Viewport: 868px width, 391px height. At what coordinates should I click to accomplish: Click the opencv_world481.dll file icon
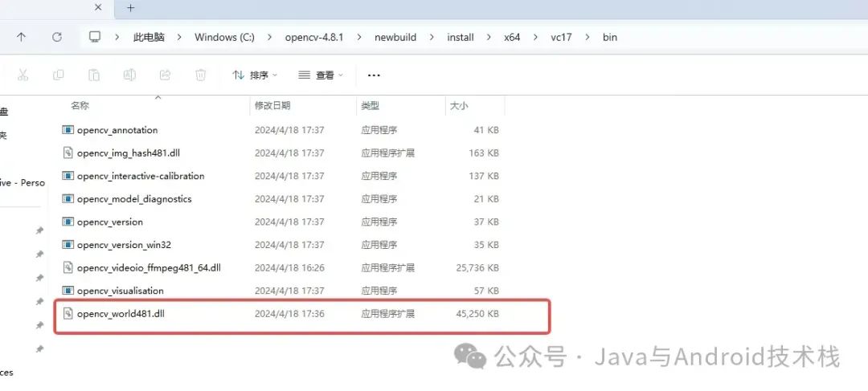click(68, 314)
